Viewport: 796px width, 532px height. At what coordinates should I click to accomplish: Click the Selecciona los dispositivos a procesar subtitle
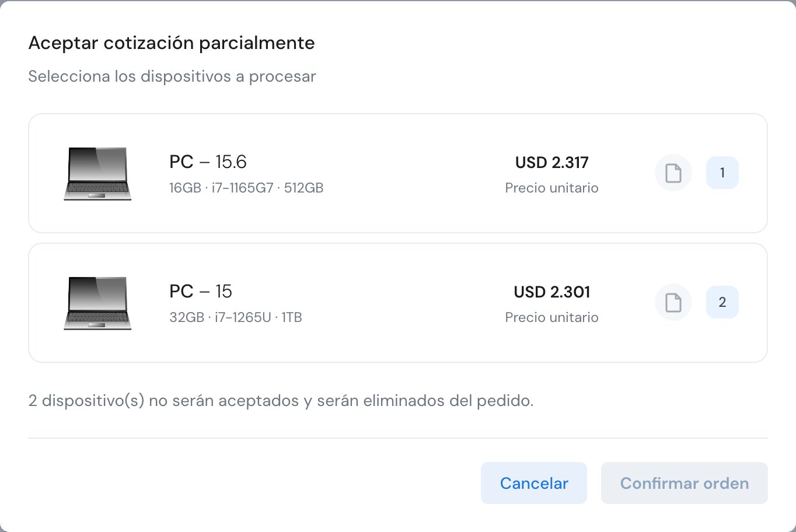click(x=172, y=76)
